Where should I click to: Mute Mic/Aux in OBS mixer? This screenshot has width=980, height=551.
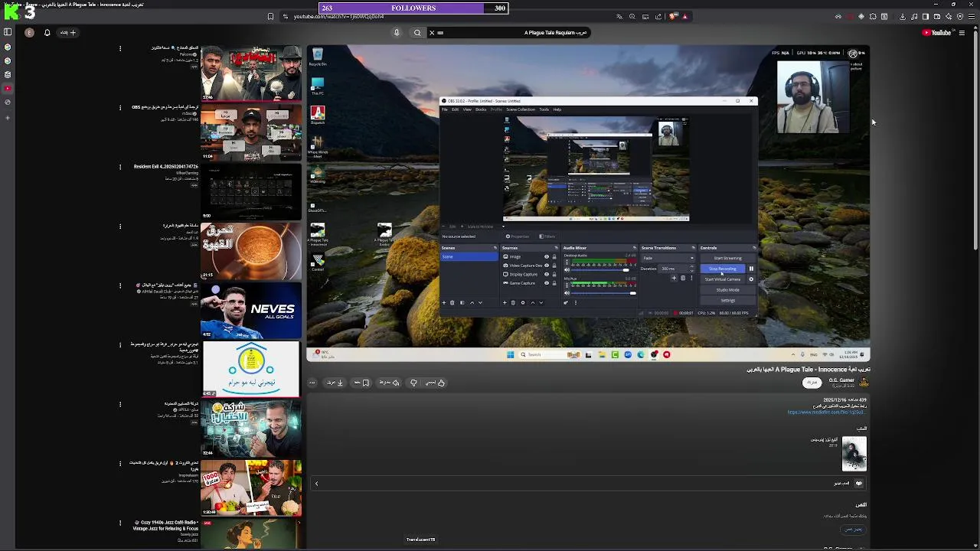567,293
